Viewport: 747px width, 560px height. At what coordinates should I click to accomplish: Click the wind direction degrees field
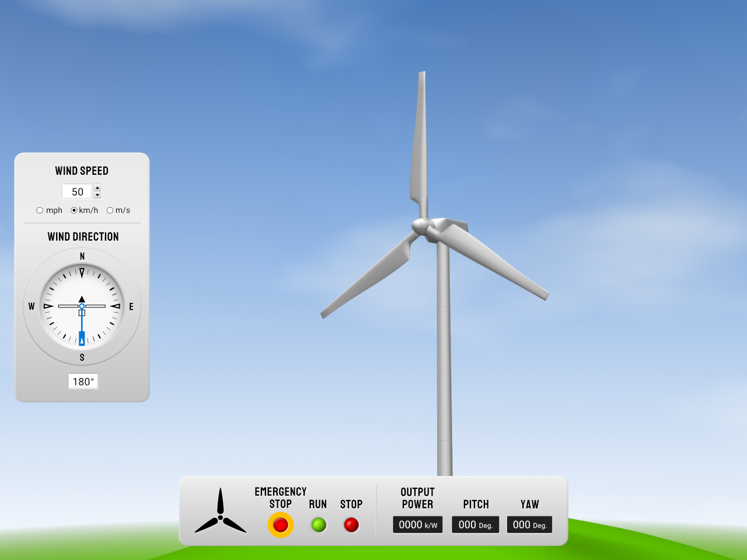(83, 381)
